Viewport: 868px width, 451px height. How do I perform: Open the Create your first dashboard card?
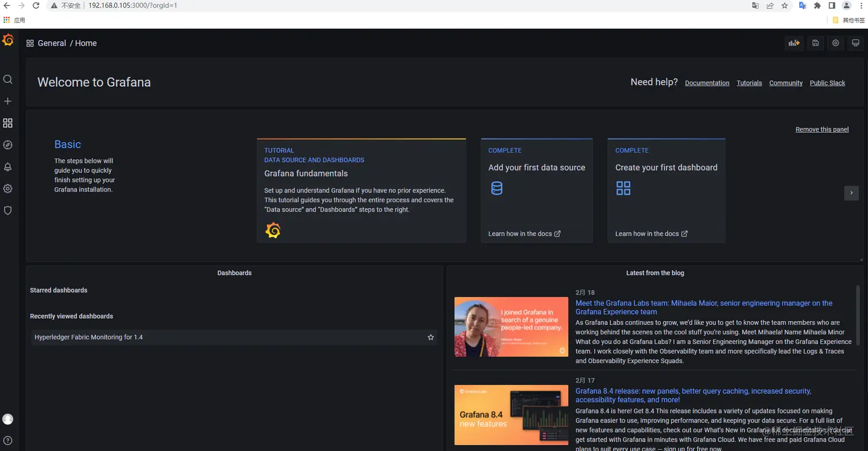click(666, 191)
